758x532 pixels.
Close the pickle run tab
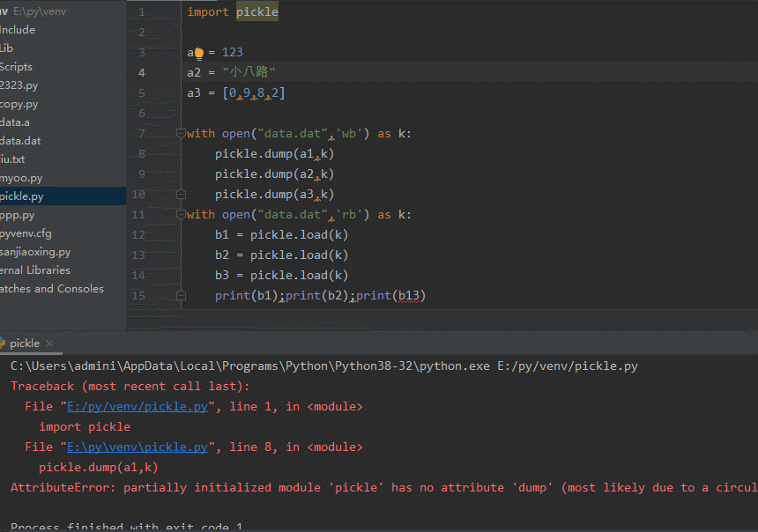pyautogui.click(x=49, y=344)
